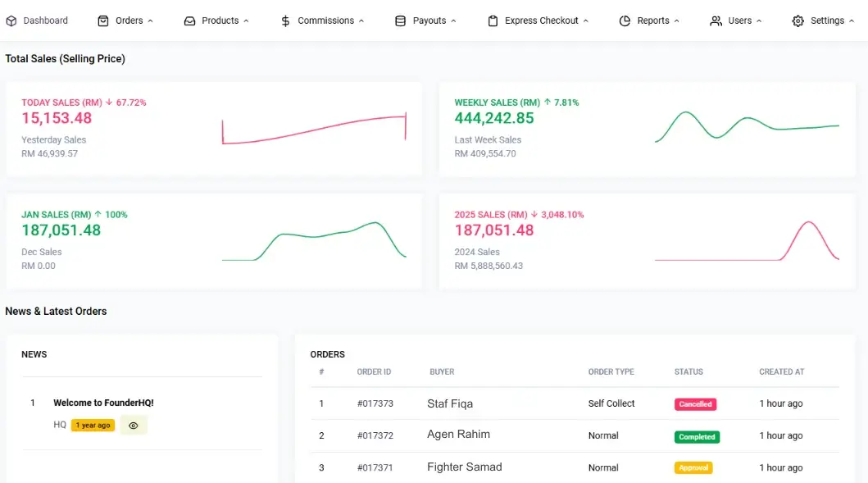Click the Express Checkout clipboard icon
This screenshot has height=483, width=868.
pyautogui.click(x=493, y=21)
